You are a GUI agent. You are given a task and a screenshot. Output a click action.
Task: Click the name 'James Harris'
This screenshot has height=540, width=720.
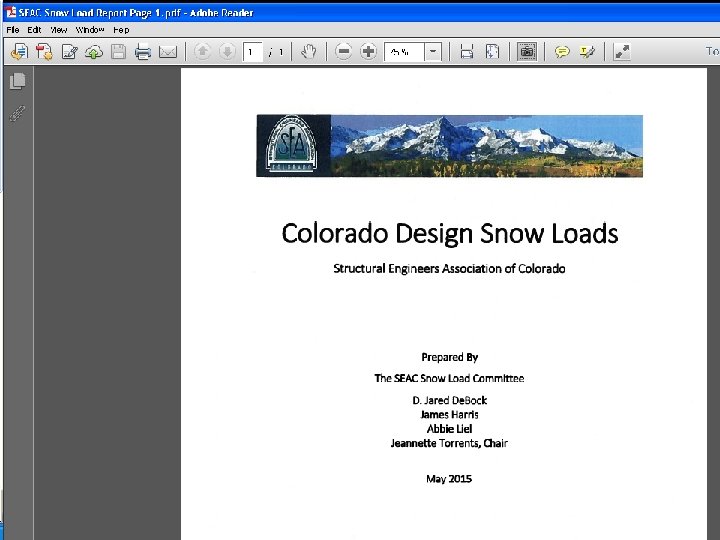pos(449,415)
